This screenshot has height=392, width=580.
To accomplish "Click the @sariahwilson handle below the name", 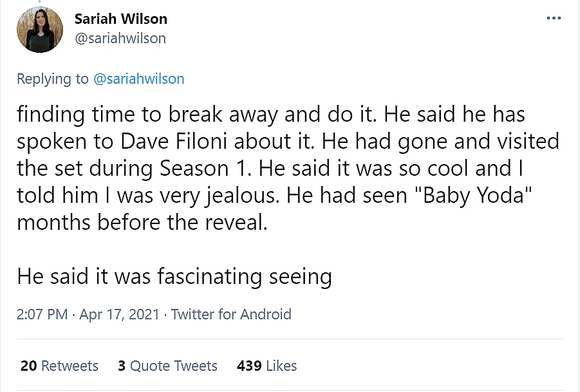I will tap(120, 39).
